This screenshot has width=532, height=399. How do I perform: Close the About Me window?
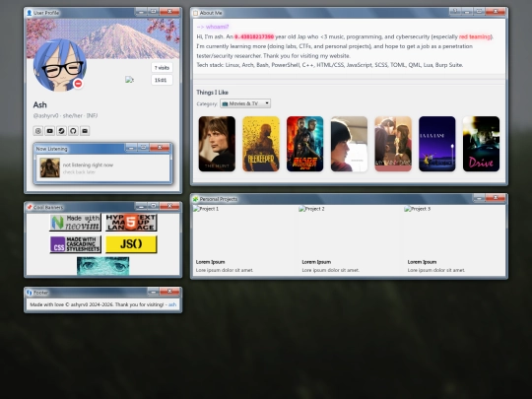[496, 11]
